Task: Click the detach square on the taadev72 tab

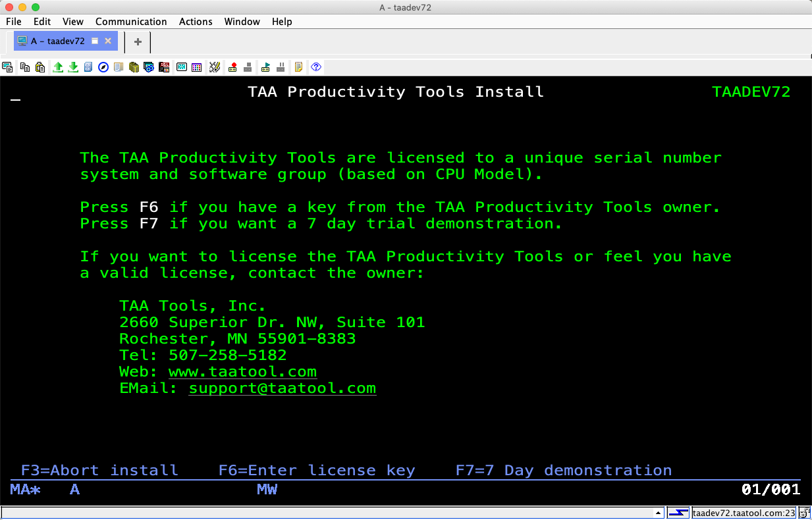Action: click(94, 41)
